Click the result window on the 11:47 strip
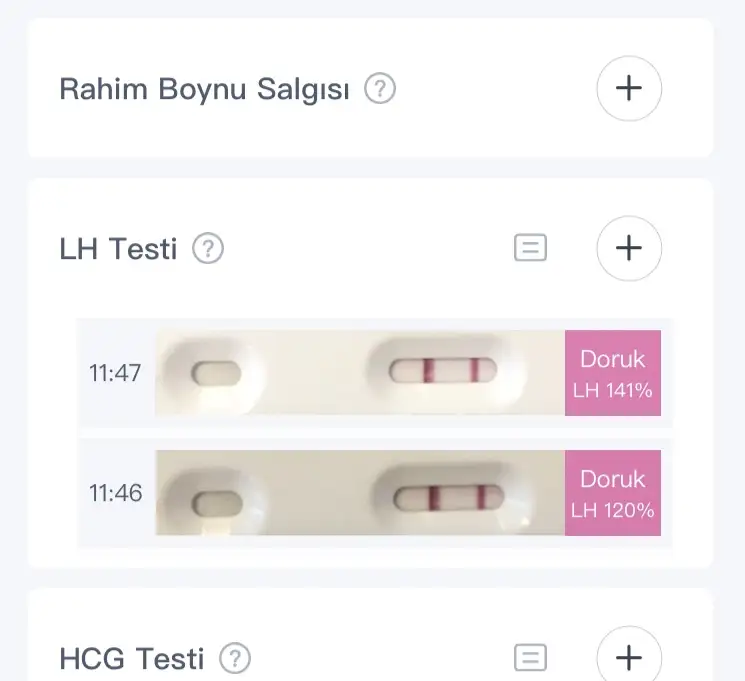 (442, 373)
